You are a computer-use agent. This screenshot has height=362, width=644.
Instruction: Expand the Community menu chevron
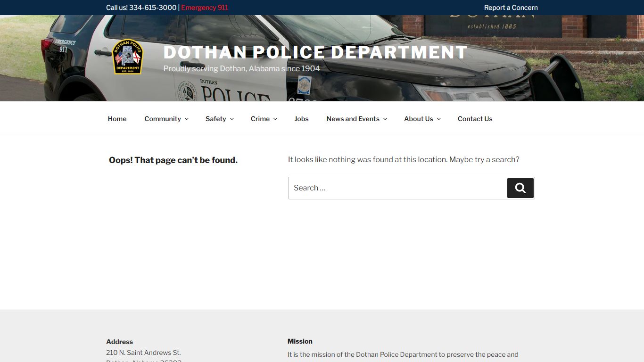[x=187, y=119]
